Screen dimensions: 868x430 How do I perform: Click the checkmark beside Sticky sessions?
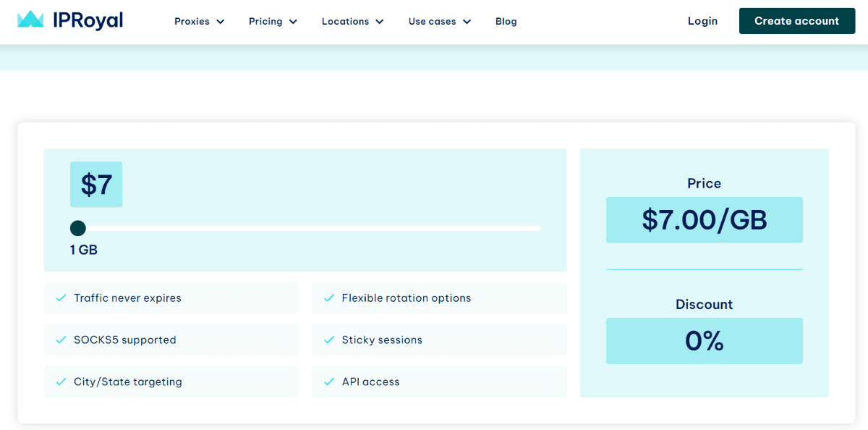(329, 340)
